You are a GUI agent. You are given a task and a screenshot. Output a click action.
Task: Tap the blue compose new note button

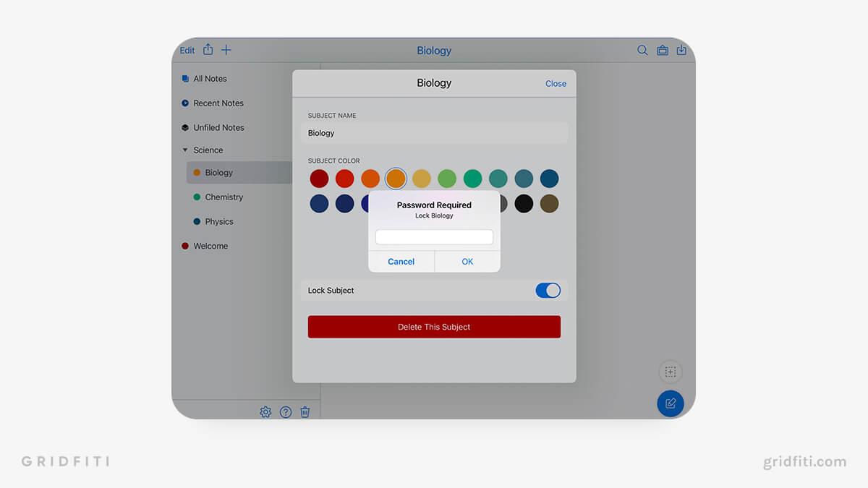pos(670,403)
